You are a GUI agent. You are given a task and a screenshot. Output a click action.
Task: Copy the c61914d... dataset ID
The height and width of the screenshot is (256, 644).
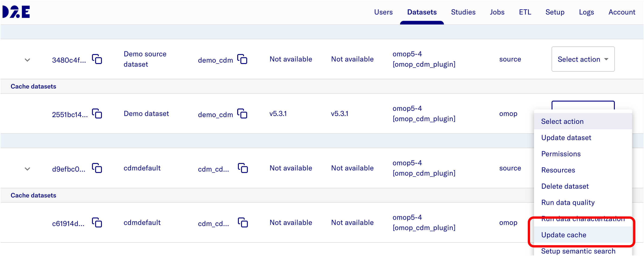97,223
